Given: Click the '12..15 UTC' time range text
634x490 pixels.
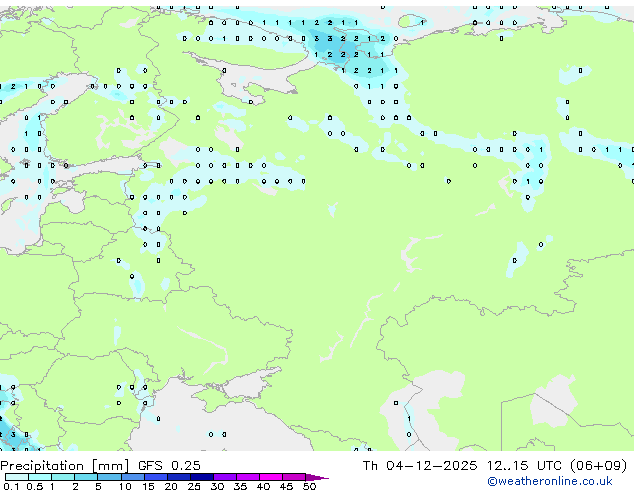Looking at the screenshot, I should 524,466.
